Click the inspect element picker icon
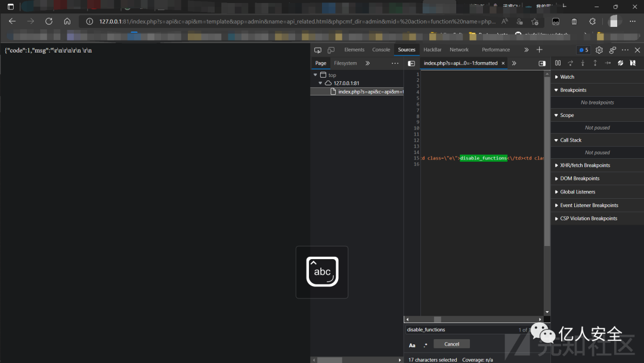The image size is (644, 363). [x=318, y=50]
